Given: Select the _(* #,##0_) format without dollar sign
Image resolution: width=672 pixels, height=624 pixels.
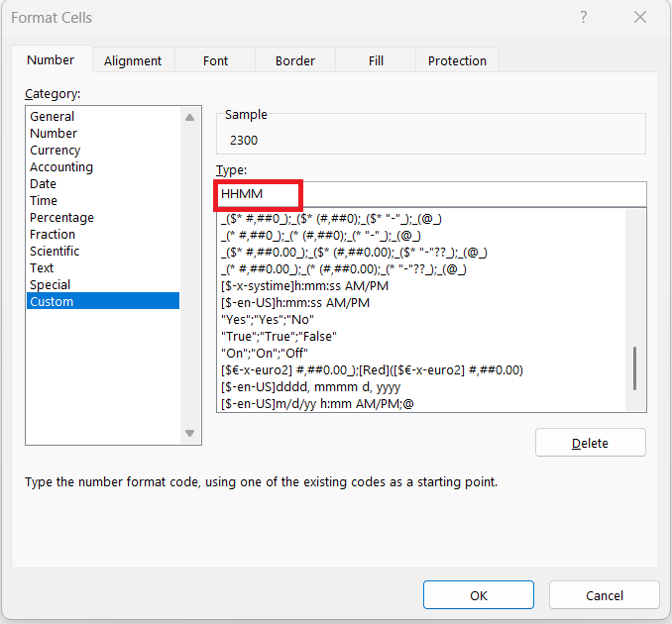Looking at the screenshot, I should click(x=421, y=236).
